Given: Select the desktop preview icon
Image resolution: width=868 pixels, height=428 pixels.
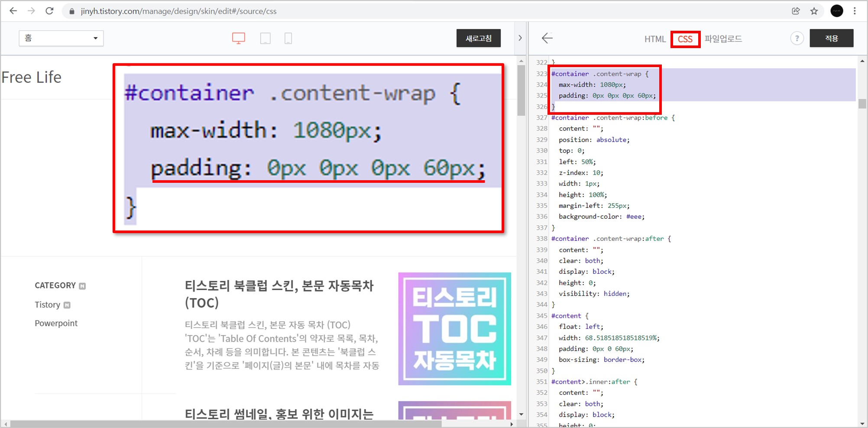Looking at the screenshot, I should click(239, 38).
